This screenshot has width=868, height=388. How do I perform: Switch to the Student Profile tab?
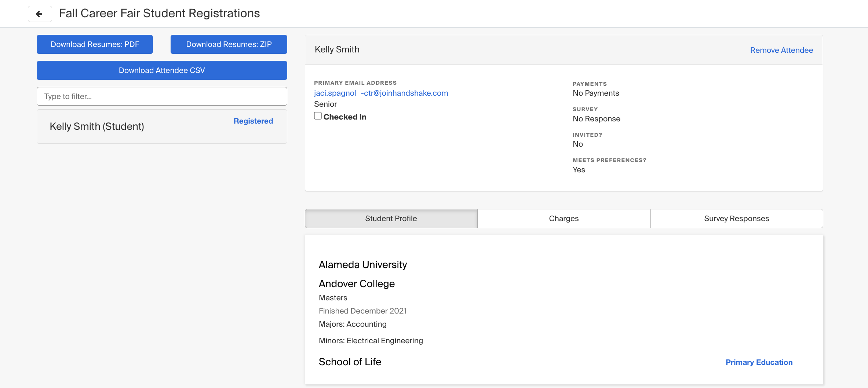[x=391, y=219]
